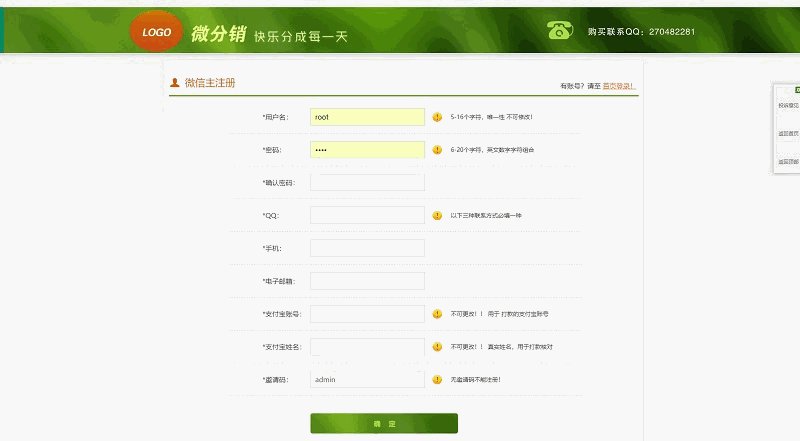The image size is (800, 441).
Task: Submit the form with the green 确定 button
Action: [x=384, y=423]
